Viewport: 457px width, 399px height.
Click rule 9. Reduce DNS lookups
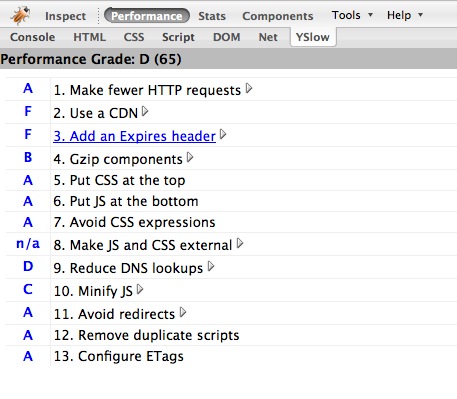point(128,268)
